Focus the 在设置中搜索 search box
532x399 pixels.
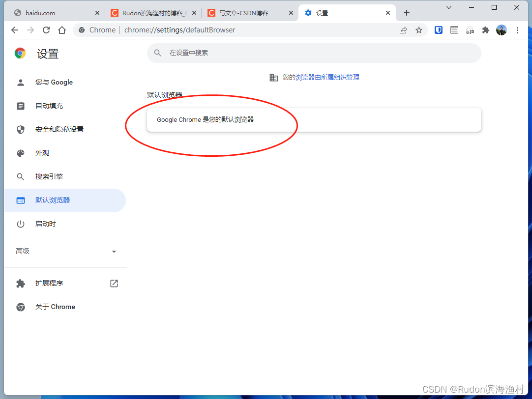tap(314, 53)
